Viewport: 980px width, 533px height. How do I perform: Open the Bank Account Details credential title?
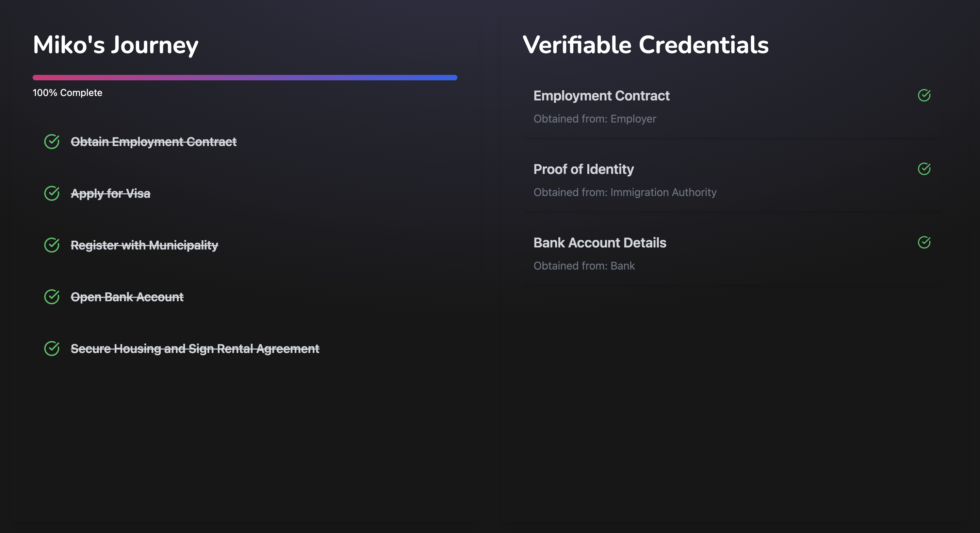(x=600, y=243)
